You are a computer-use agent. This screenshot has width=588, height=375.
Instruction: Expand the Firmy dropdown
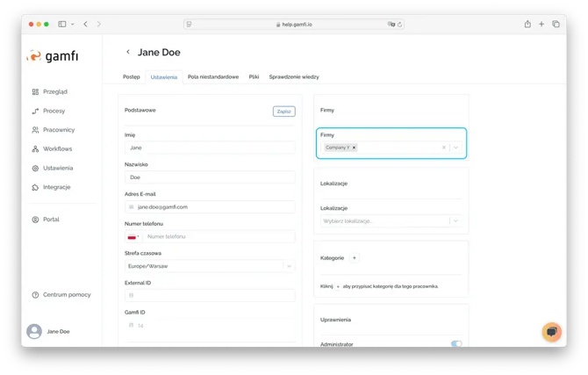[x=455, y=148]
